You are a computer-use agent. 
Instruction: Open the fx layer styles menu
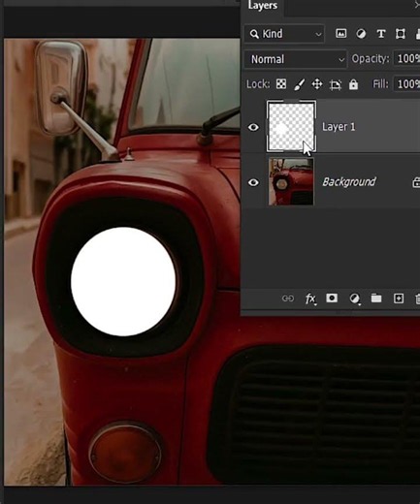pos(310,299)
